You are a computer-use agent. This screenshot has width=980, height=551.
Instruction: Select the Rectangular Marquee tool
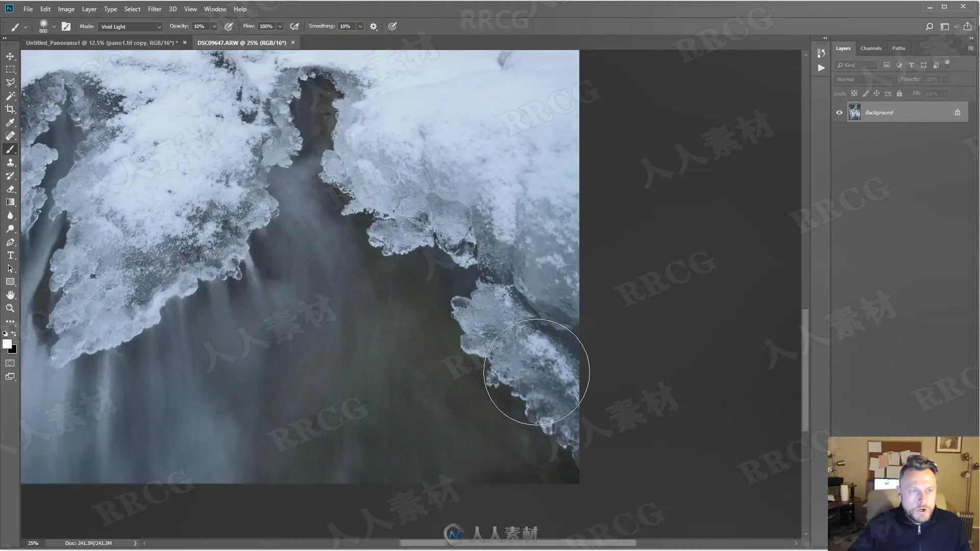pyautogui.click(x=10, y=69)
